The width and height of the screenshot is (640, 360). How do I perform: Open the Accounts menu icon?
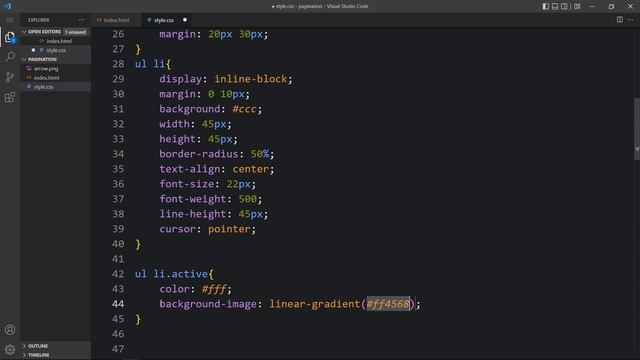click(10, 329)
